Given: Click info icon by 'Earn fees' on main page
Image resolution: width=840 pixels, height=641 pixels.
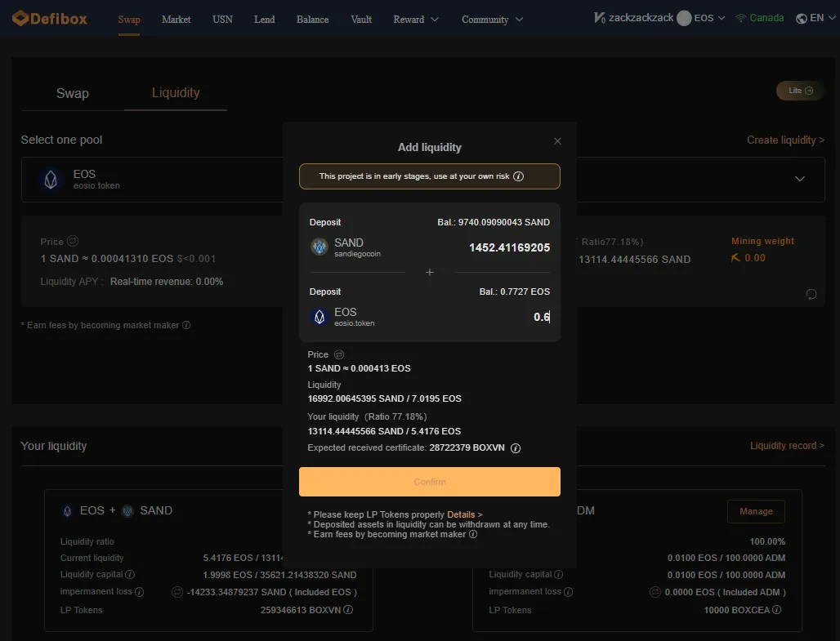Looking at the screenshot, I should (x=186, y=325).
